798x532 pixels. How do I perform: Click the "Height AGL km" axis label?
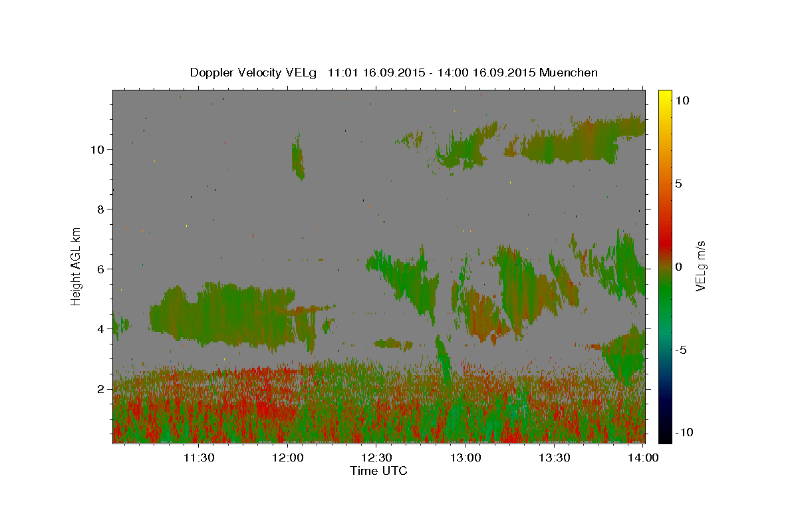pyautogui.click(x=76, y=266)
